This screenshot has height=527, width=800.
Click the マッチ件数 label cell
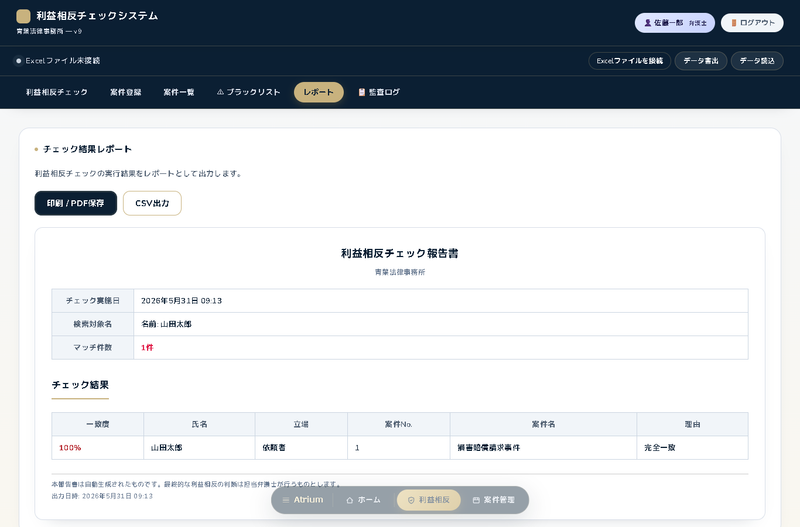(93, 347)
